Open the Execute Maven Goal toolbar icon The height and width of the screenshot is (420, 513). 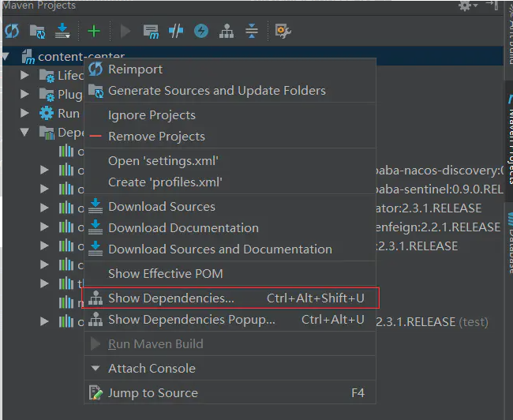pos(151,32)
